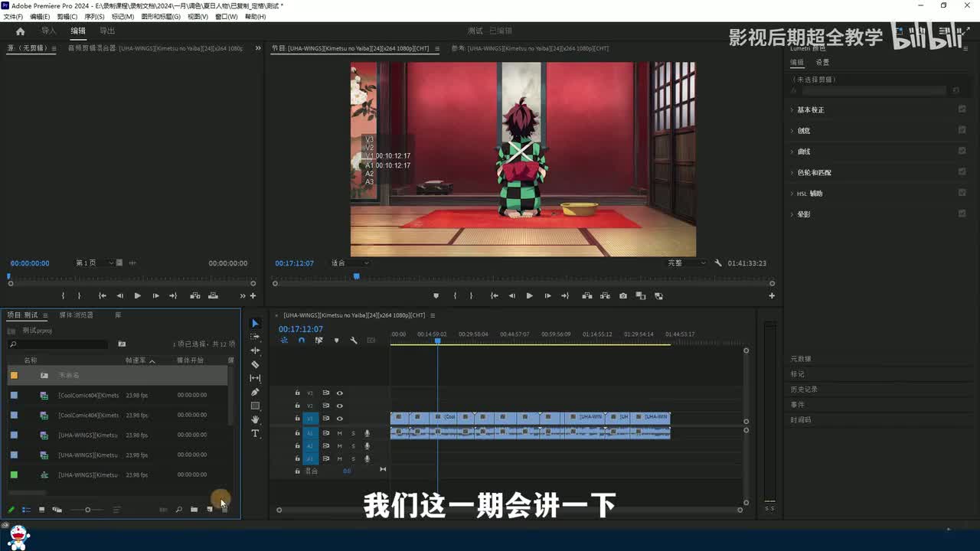The width and height of the screenshot is (980, 551).
Task: Go to In point in program monitor
Action: [494, 296]
